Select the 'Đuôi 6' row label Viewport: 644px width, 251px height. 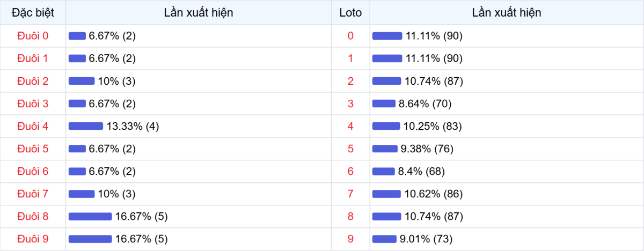click(x=33, y=172)
